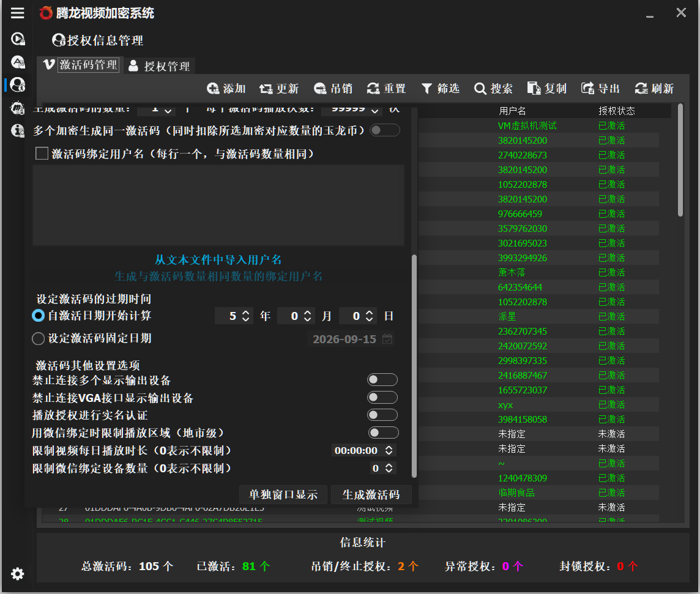Viewport: 700px width, 594px height.
Task: Toggle 播放授权进行实名认证 switch
Action: pos(382,415)
